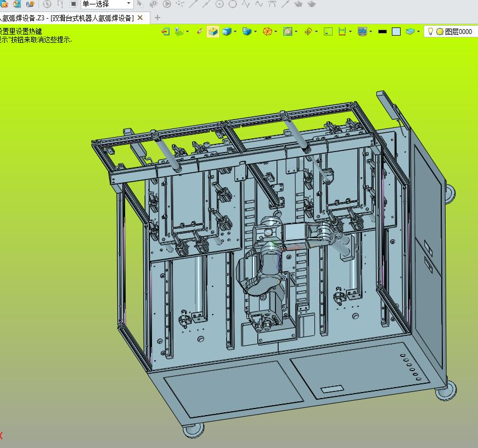Click the first greyed diagonal line tool

click(x=193, y=4)
